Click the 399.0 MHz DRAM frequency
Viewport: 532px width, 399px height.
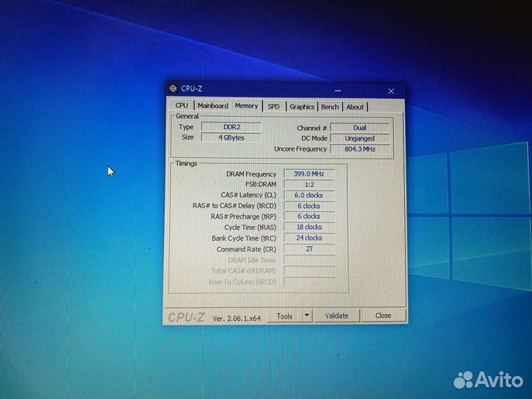click(309, 174)
